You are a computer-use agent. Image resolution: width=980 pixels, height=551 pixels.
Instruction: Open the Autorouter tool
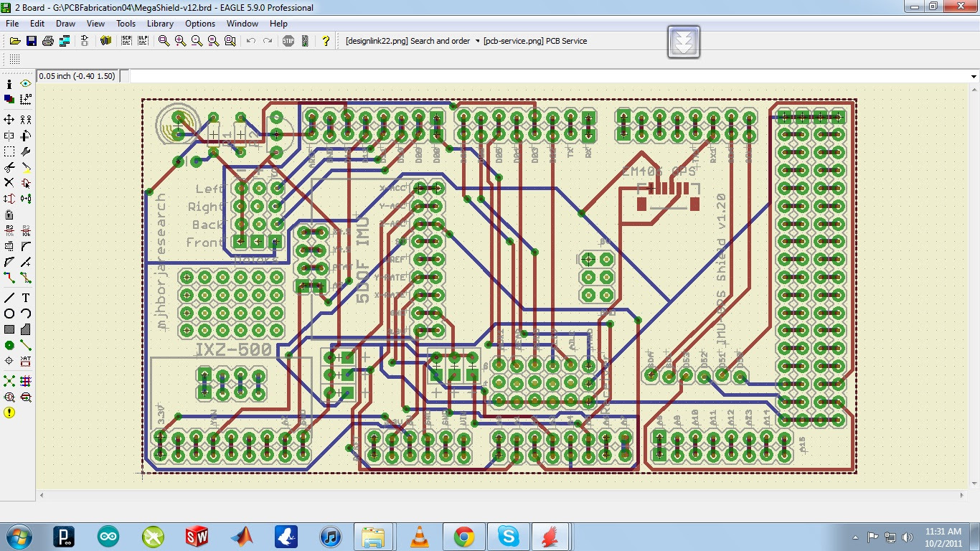(26, 381)
